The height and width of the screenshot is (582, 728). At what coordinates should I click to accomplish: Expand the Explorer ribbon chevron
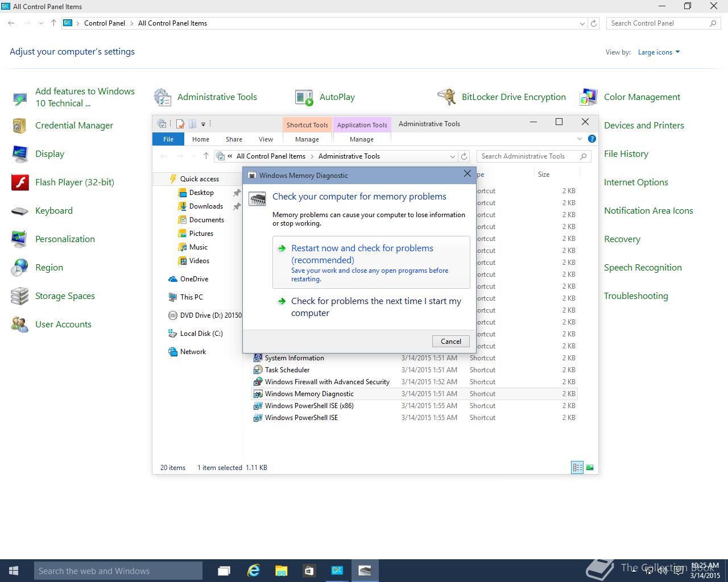[580, 139]
